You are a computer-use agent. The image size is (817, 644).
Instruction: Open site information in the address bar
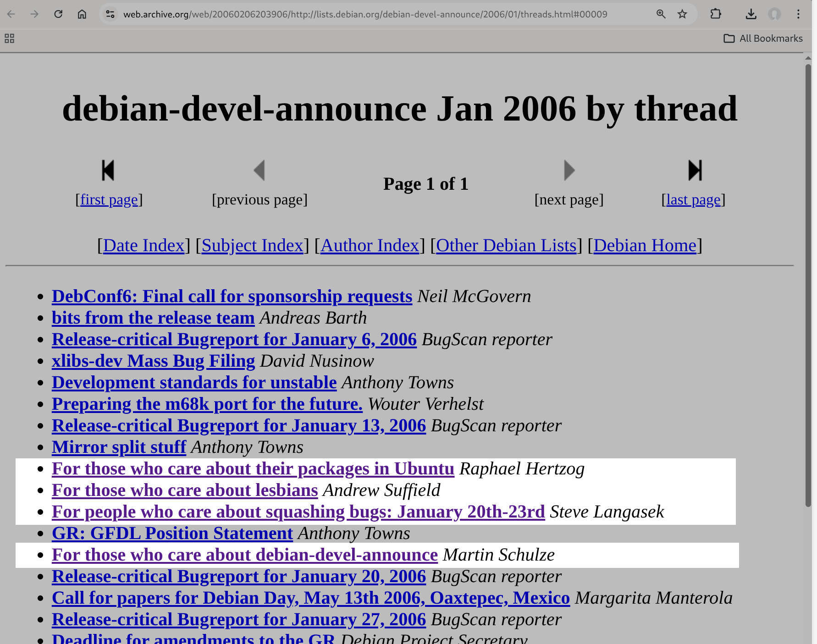[x=110, y=14]
